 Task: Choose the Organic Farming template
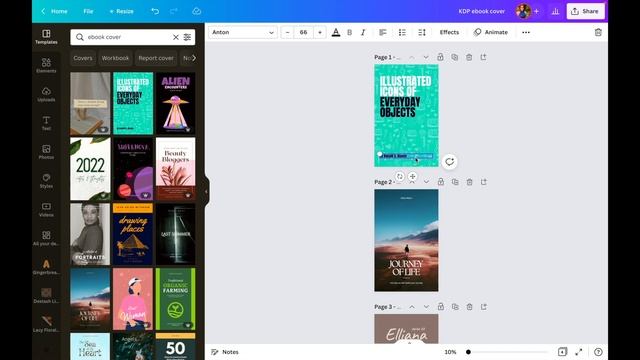(x=176, y=299)
